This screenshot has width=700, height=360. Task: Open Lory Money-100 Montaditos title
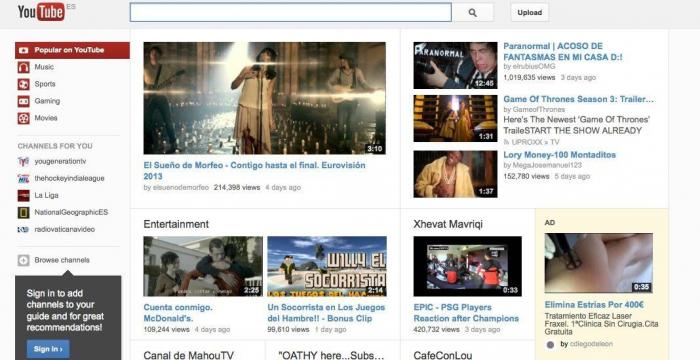(560, 155)
